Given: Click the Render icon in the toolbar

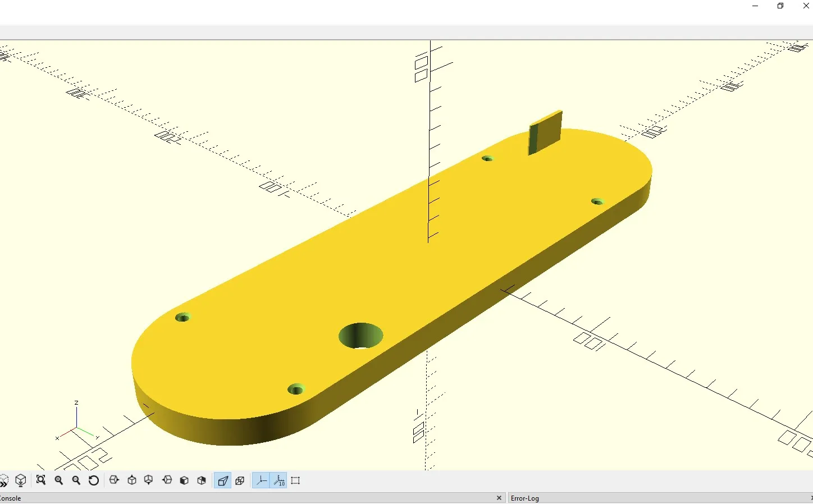Looking at the screenshot, I should [21, 480].
